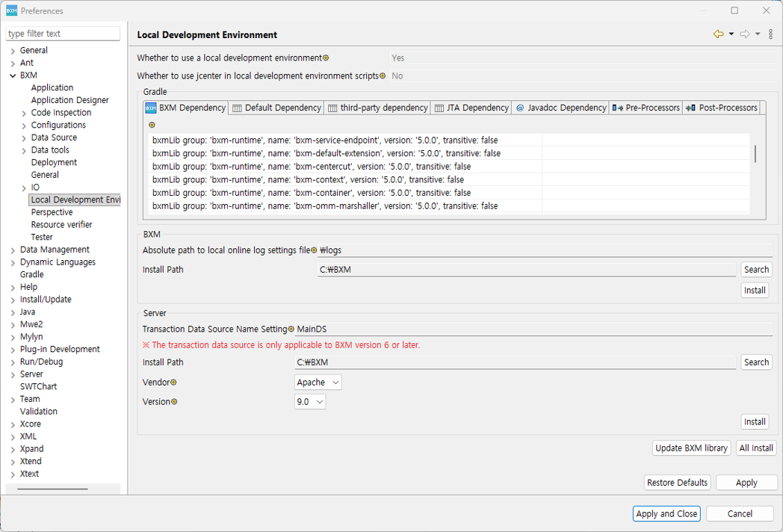Click the info icon next to Version
The width and height of the screenshot is (783, 532).
click(174, 402)
